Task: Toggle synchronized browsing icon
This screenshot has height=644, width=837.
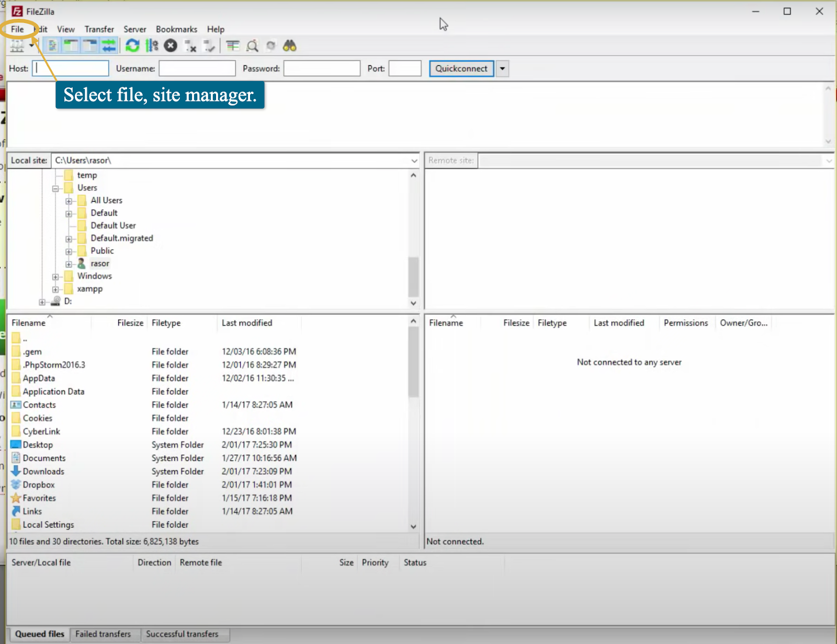Action: [x=271, y=46]
